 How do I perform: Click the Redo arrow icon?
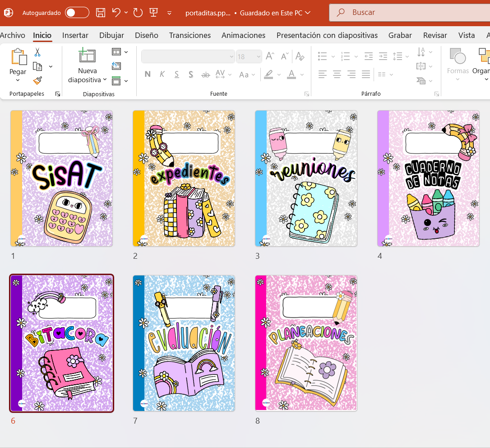[x=138, y=13]
